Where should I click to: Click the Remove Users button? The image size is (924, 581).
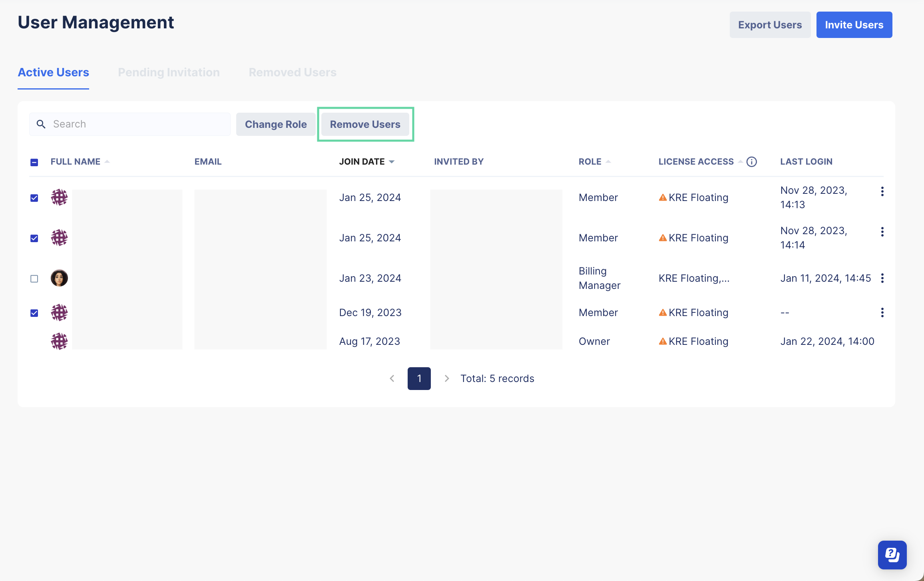[x=366, y=124]
